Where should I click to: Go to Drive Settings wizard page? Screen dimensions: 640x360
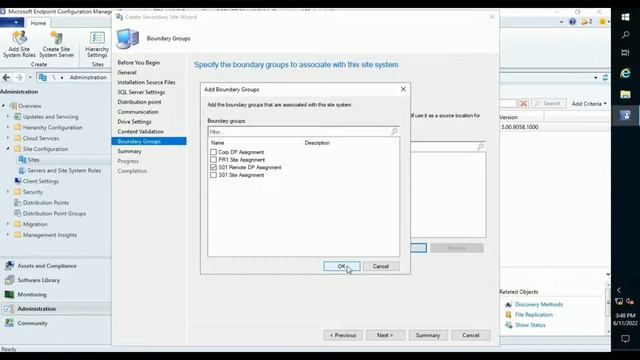pyautogui.click(x=134, y=122)
